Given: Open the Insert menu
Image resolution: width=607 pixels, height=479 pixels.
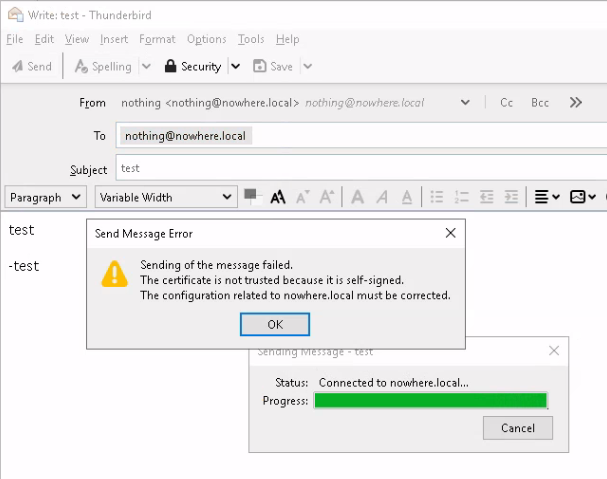Looking at the screenshot, I should pos(114,39).
